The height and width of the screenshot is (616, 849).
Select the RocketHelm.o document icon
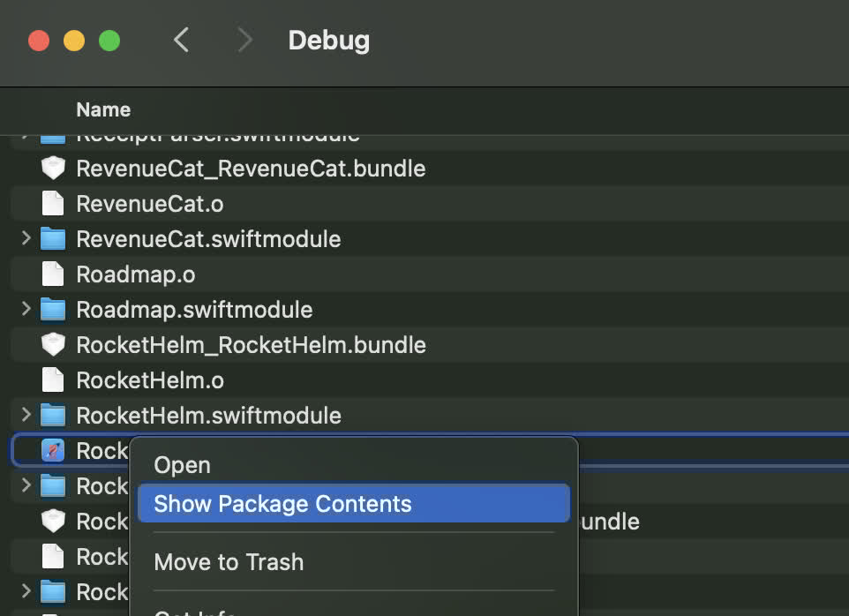click(51, 379)
